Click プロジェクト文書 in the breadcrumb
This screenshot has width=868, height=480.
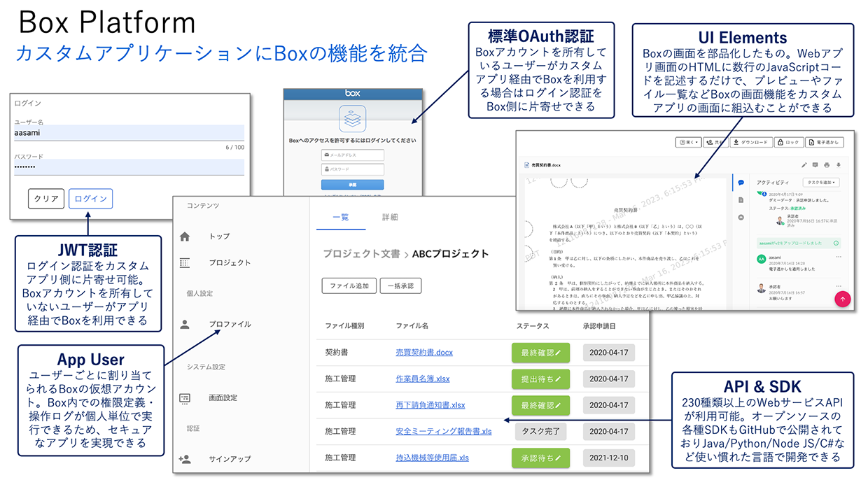(x=361, y=253)
